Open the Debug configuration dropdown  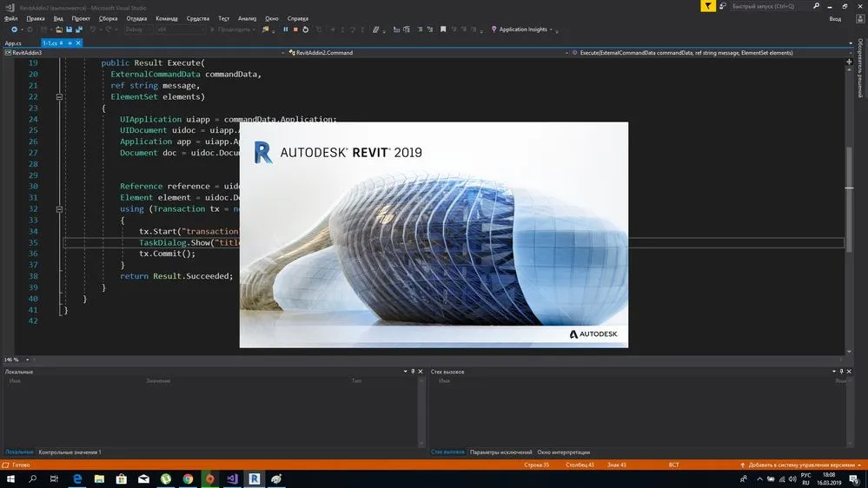tap(138, 30)
